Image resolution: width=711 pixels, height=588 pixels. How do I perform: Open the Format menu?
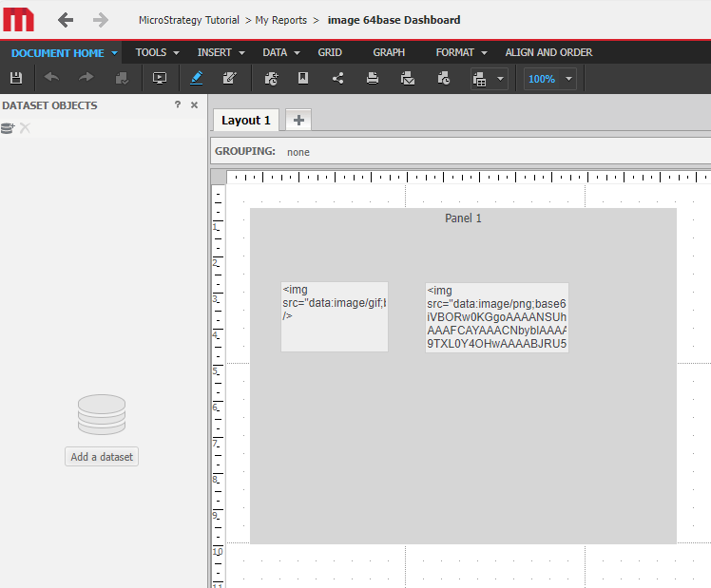click(461, 53)
